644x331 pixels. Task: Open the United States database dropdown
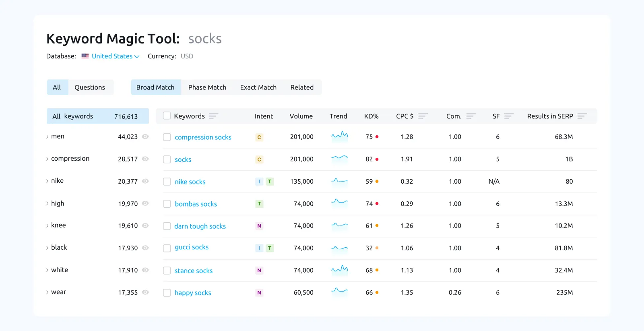[x=115, y=56]
